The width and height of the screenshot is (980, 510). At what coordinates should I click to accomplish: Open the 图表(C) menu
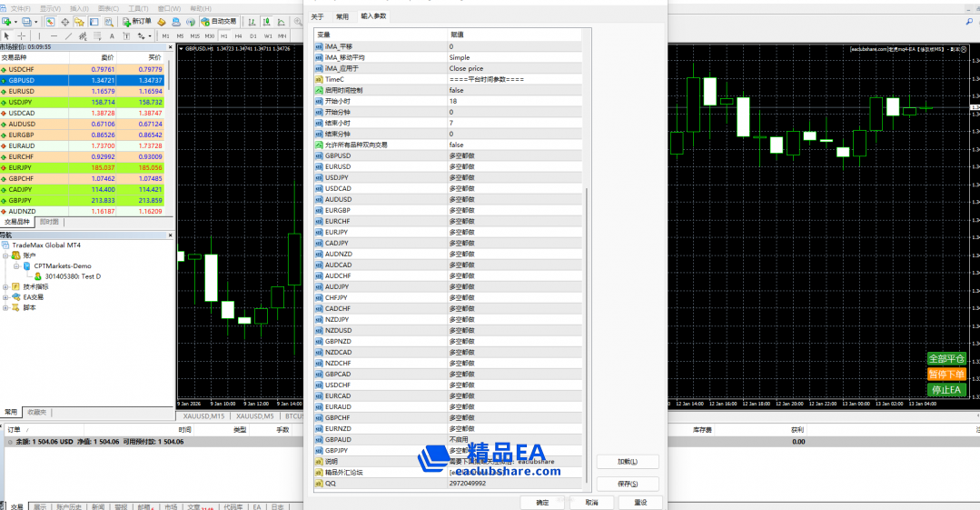[108, 8]
